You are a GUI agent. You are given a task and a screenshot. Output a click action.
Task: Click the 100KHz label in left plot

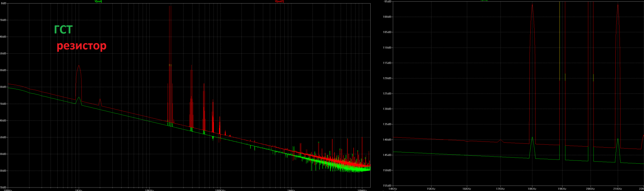point(220,190)
